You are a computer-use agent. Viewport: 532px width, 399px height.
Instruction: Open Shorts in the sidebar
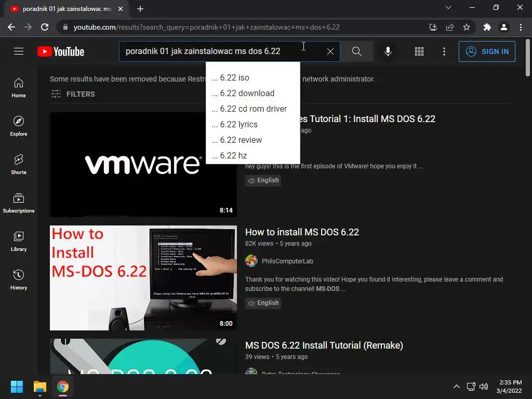(x=19, y=165)
